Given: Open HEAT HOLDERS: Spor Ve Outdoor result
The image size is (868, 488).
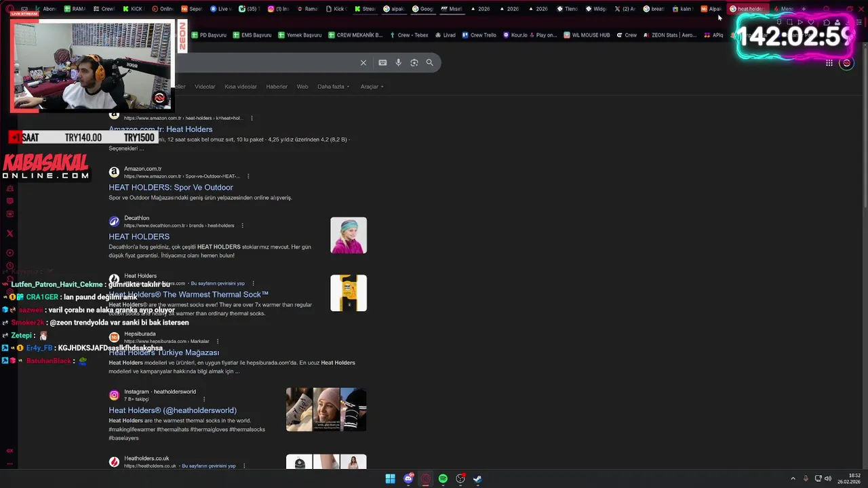Looking at the screenshot, I should pyautogui.click(x=171, y=187).
